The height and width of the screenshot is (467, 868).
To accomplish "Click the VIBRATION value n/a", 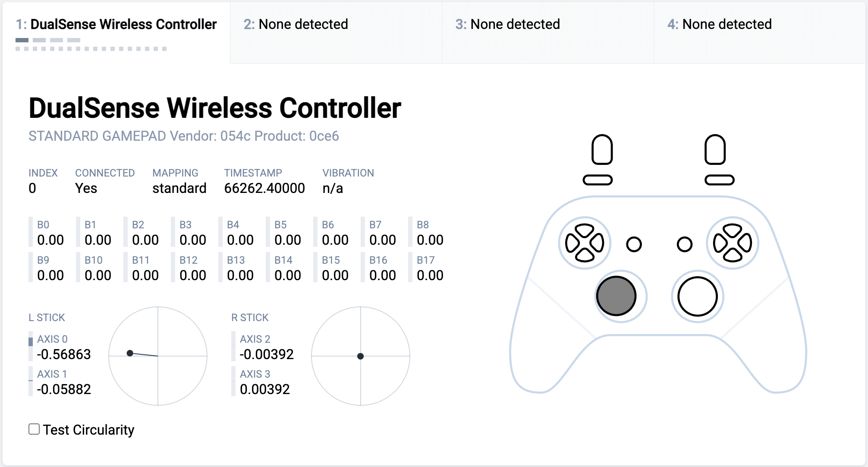I will point(333,188).
